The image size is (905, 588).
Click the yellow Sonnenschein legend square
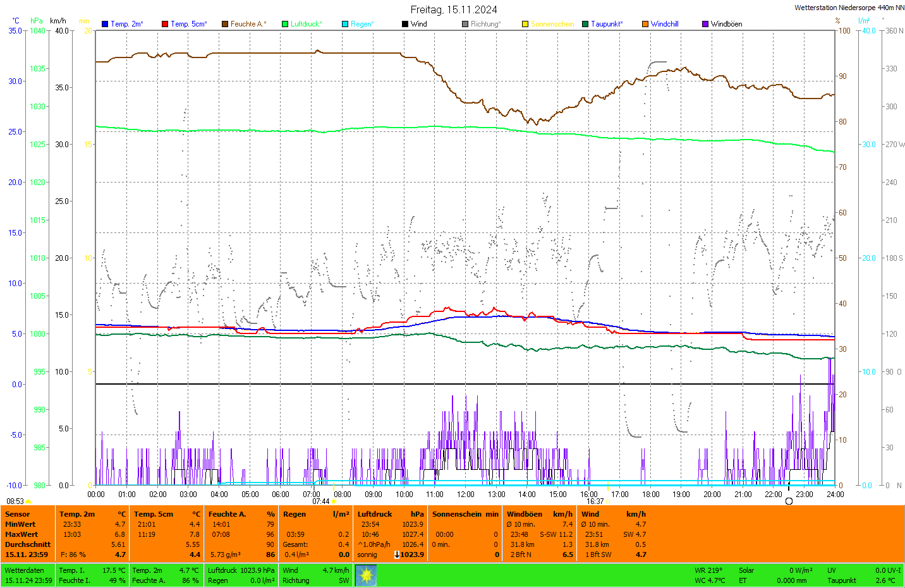click(525, 24)
